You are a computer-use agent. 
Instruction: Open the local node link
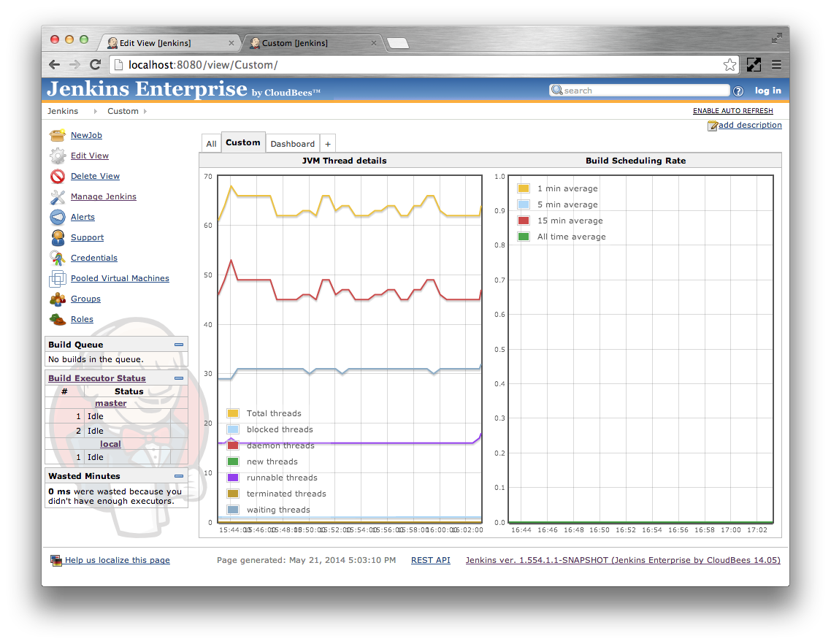tap(110, 444)
